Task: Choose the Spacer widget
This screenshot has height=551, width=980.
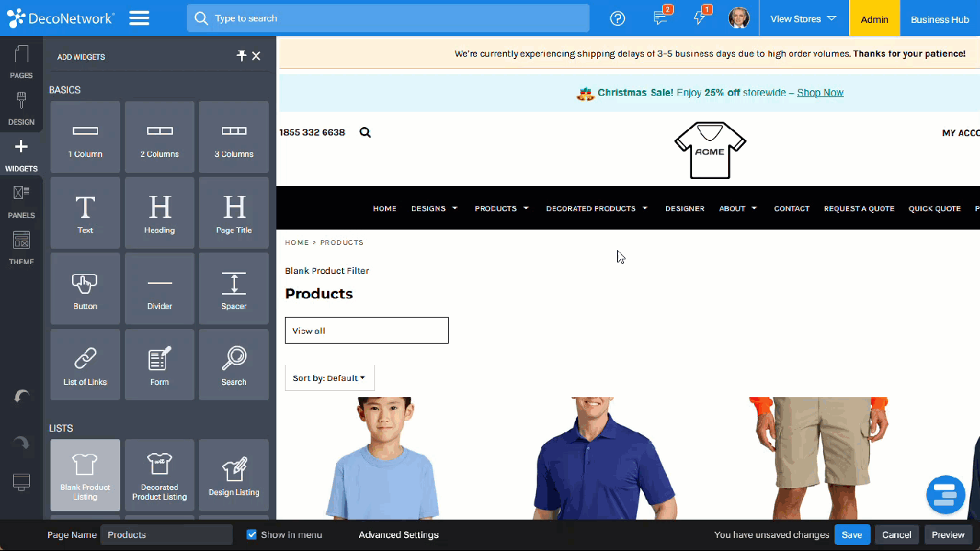Action: pos(234,289)
